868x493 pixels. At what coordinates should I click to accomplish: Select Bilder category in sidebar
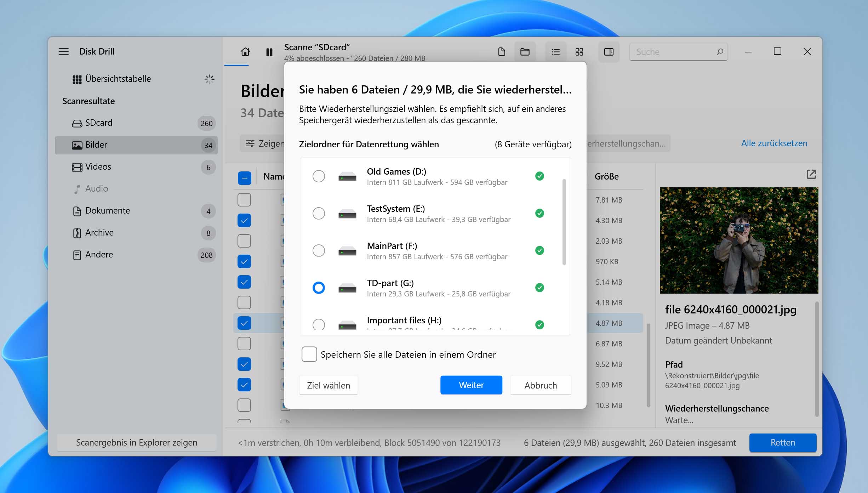point(136,145)
